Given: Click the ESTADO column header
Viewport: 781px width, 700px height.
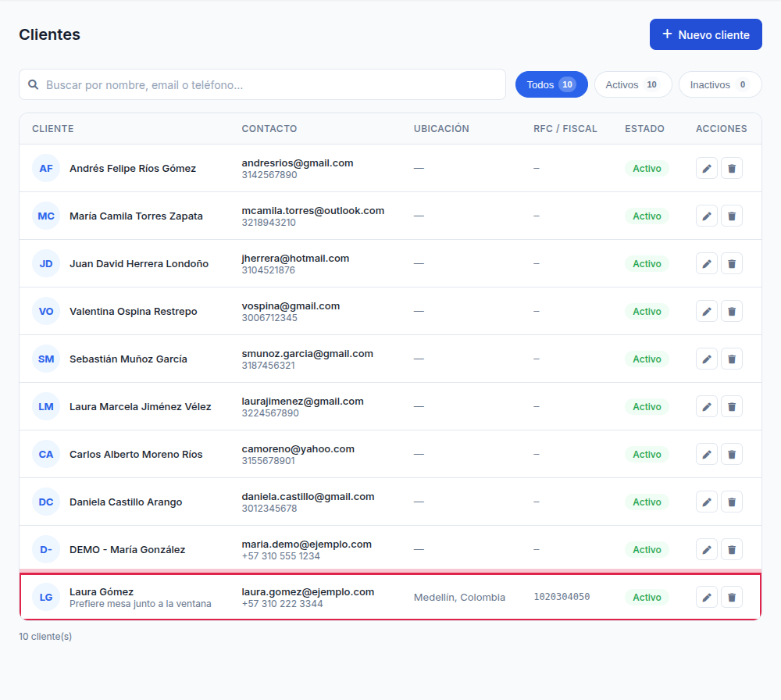Looking at the screenshot, I should (x=644, y=129).
